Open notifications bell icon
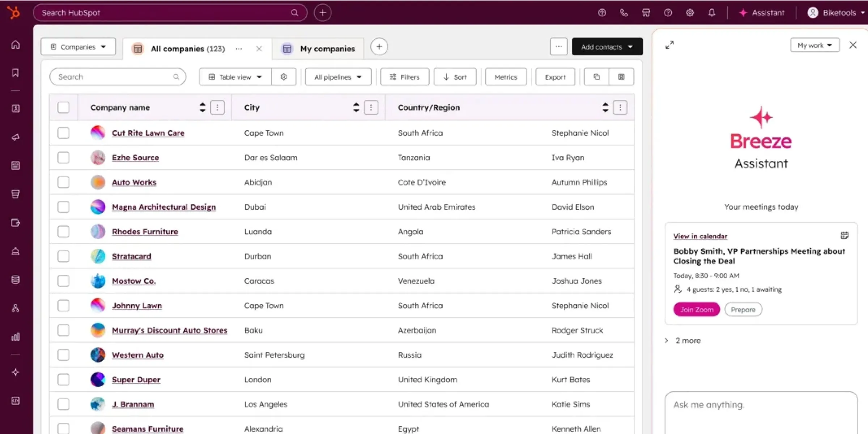The image size is (868, 434). (712, 13)
